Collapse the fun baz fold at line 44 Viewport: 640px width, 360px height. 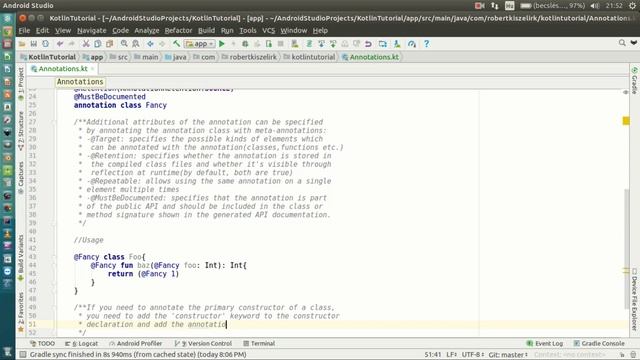tap(53, 265)
